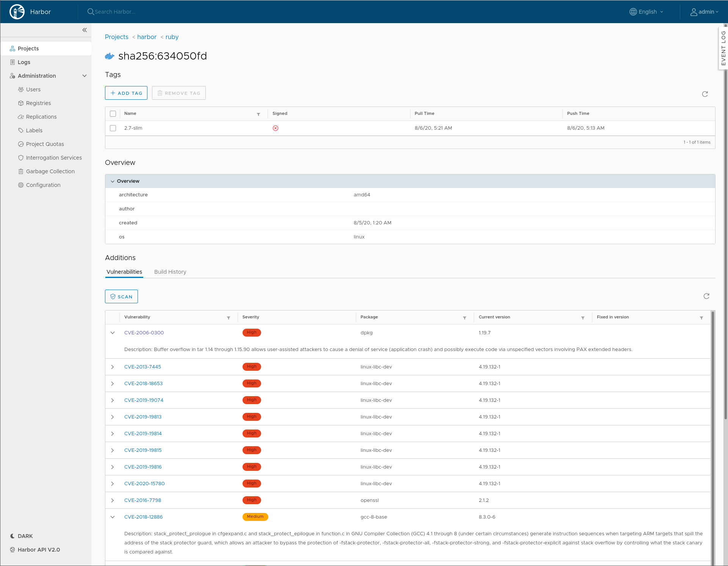Image resolution: width=728 pixels, height=566 pixels.
Task: Filter by Package column
Action: (x=465, y=318)
